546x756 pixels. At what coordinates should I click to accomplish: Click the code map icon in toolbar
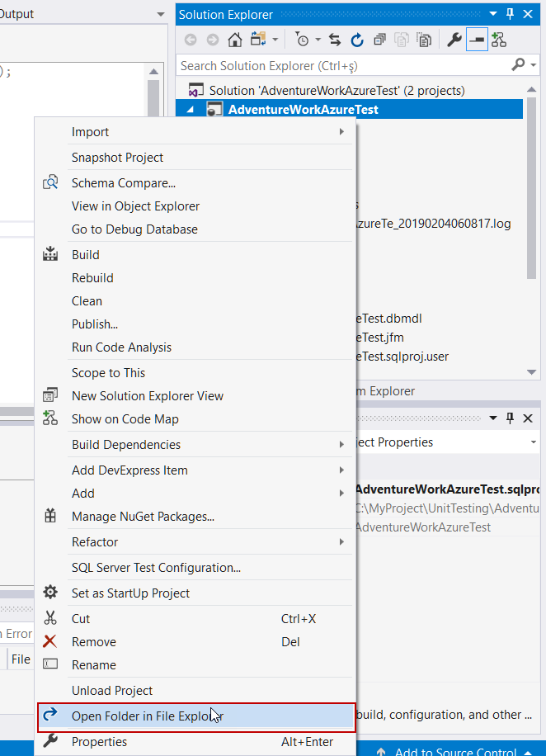[498, 40]
